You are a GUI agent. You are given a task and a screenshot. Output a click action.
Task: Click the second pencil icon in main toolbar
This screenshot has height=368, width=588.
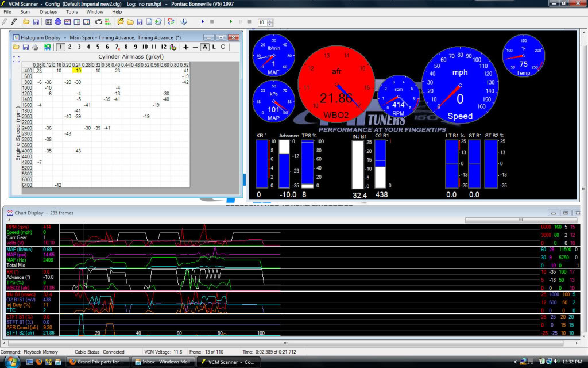[x=14, y=22]
